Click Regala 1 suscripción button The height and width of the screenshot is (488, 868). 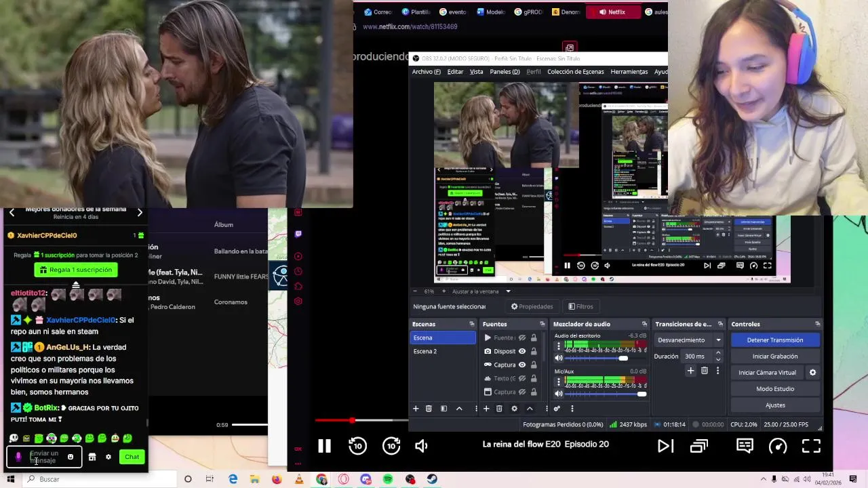coord(76,270)
